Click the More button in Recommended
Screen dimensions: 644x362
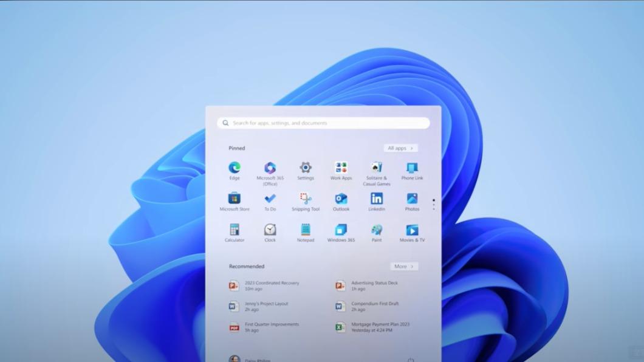tap(404, 267)
